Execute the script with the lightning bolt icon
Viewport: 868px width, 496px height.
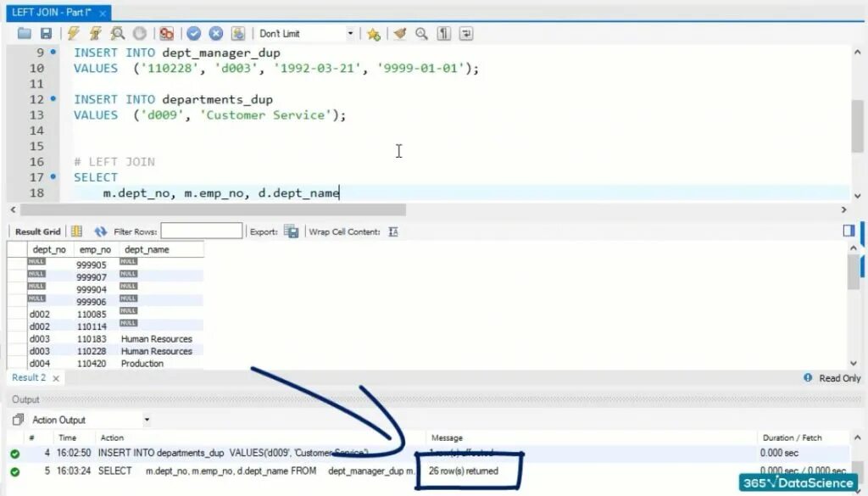pos(74,34)
